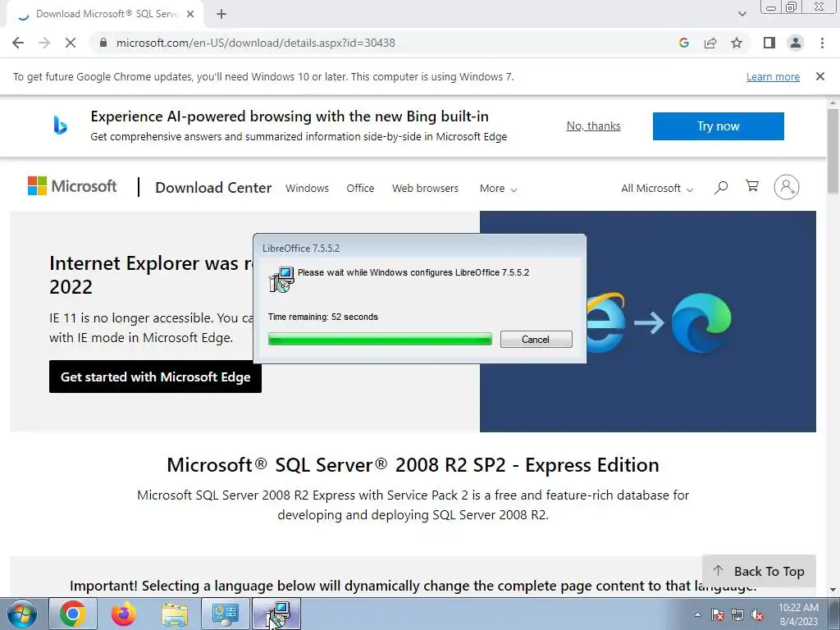Viewport: 840px width, 630px height.
Task: Open the tab search chevron in Chrome
Action: pos(742,14)
